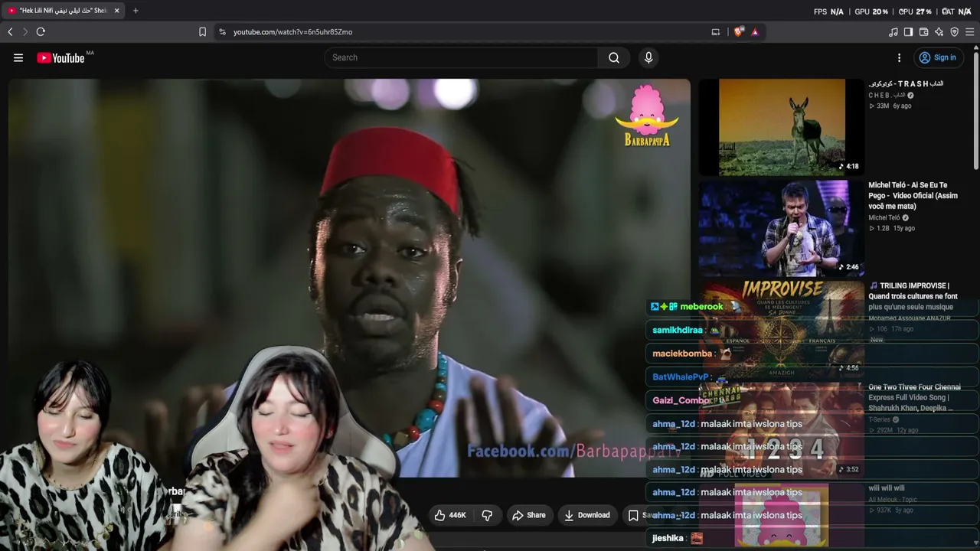Click the Michel Teló channel name
The image size is (980, 551).
click(884, 217)
